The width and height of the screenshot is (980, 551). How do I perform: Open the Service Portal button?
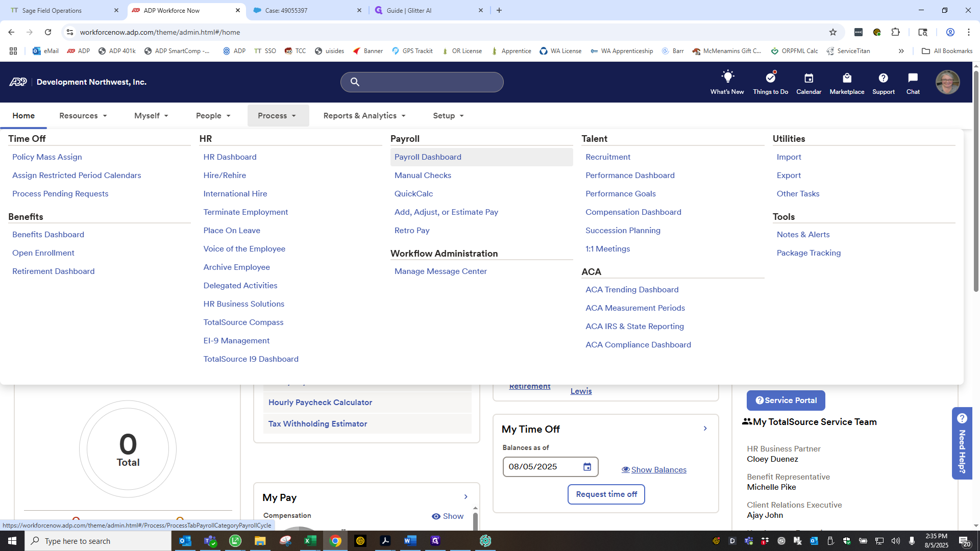786,400
